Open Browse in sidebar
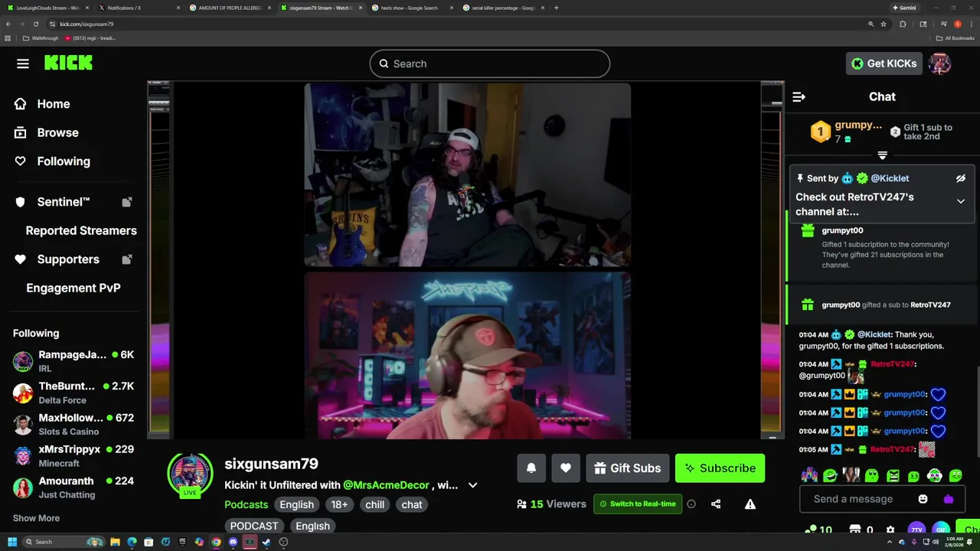The width and height of the screenshot is (980, 551). coord(47,132)
